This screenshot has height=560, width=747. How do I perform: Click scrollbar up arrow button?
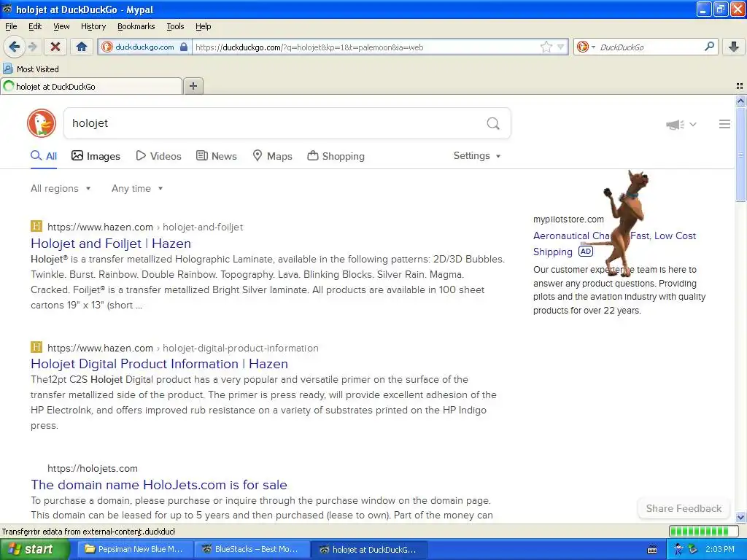coord(740,101)
